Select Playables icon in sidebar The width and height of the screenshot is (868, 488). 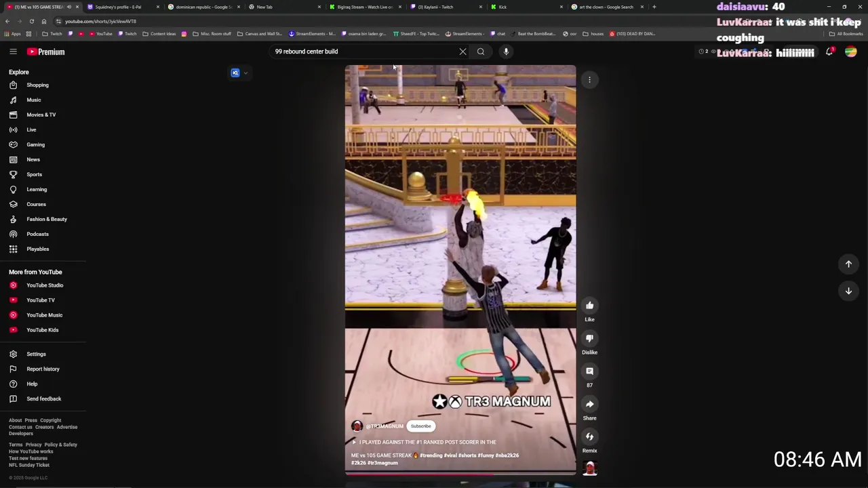pos(13,249)
